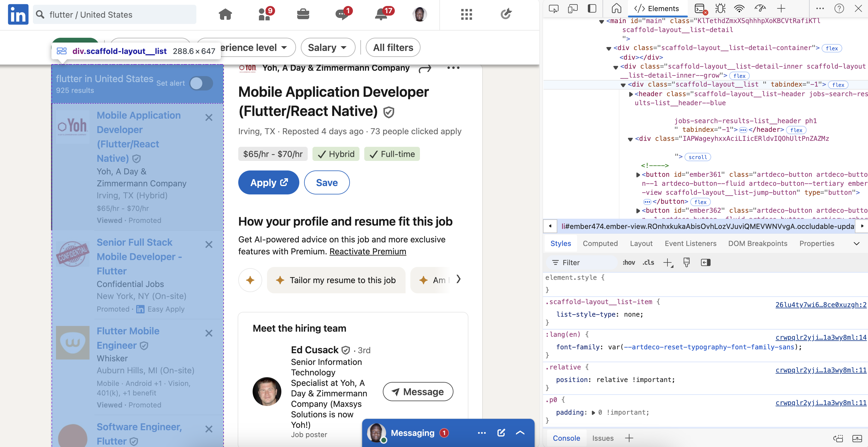Open My Network icon with 9 badge
The width and height of the screenshot is (868, 447).
265,14
